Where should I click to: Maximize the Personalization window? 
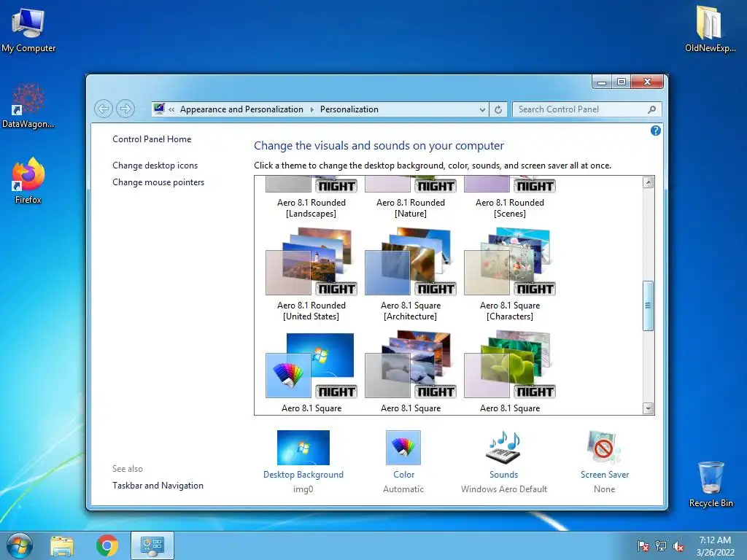coord(622,82)
